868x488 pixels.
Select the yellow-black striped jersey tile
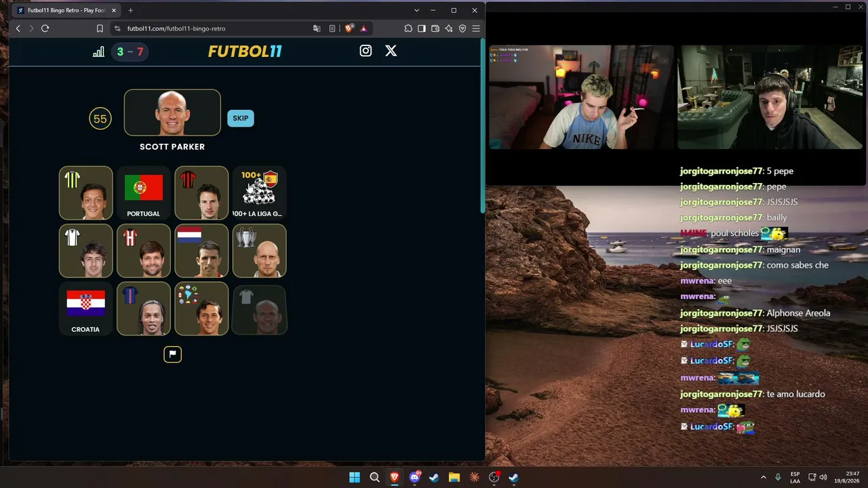85,193
